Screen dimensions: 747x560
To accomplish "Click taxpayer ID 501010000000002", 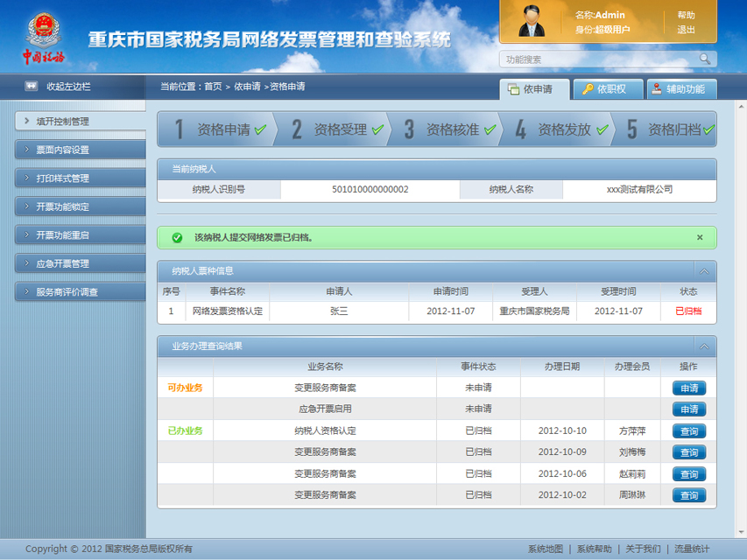I will click(370, 190).
